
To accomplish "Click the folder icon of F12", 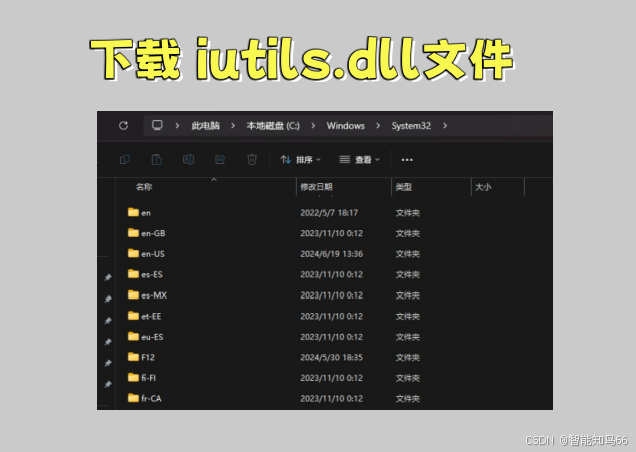I will (133, 357).
